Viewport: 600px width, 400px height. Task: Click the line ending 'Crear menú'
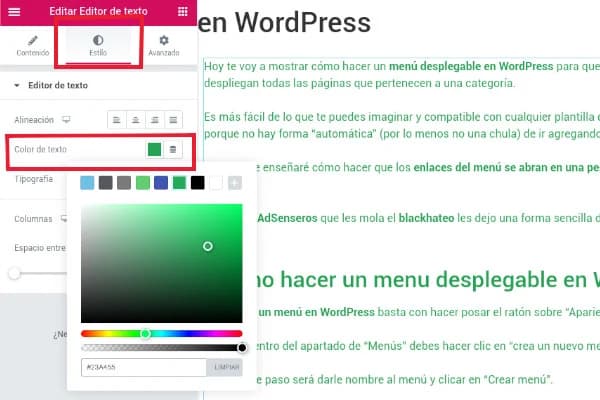point(404,380)
